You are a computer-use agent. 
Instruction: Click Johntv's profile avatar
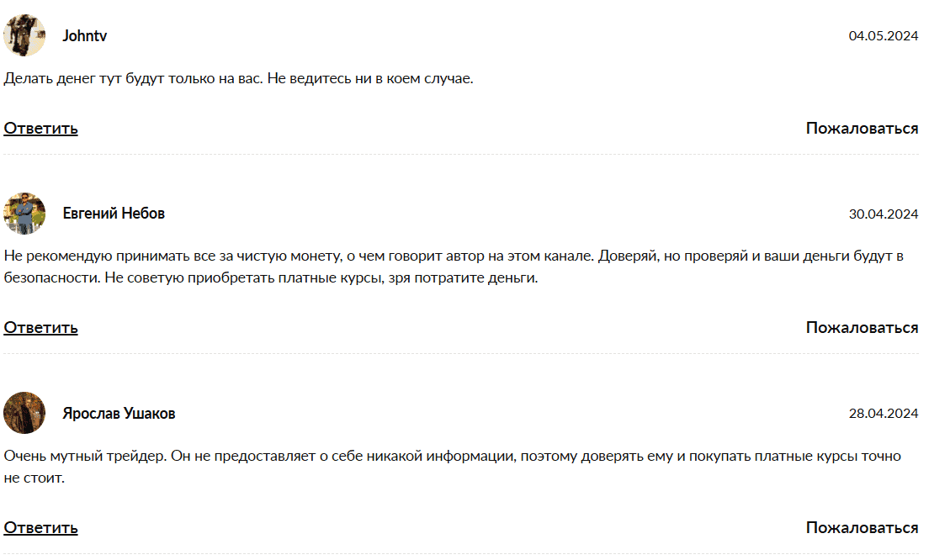24,35
